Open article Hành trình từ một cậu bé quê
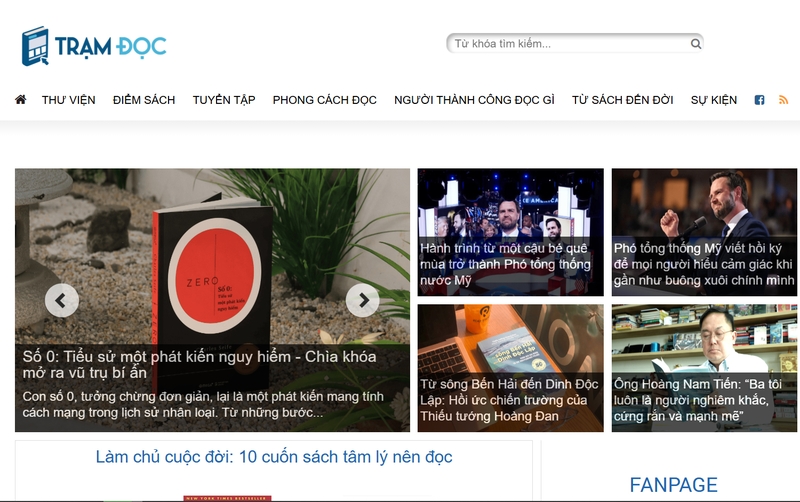Viewport: 800px width, 502px height. coord(505,264)
